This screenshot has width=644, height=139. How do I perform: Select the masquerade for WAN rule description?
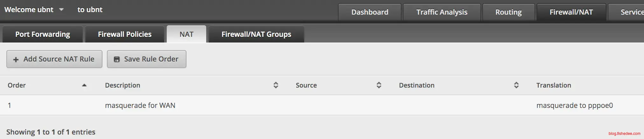point(140,105)
